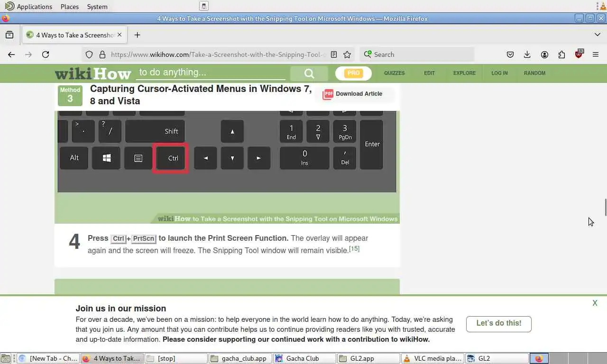
Task: Open Firefox application hamburger menu
Action: click(x=596, y=55)
